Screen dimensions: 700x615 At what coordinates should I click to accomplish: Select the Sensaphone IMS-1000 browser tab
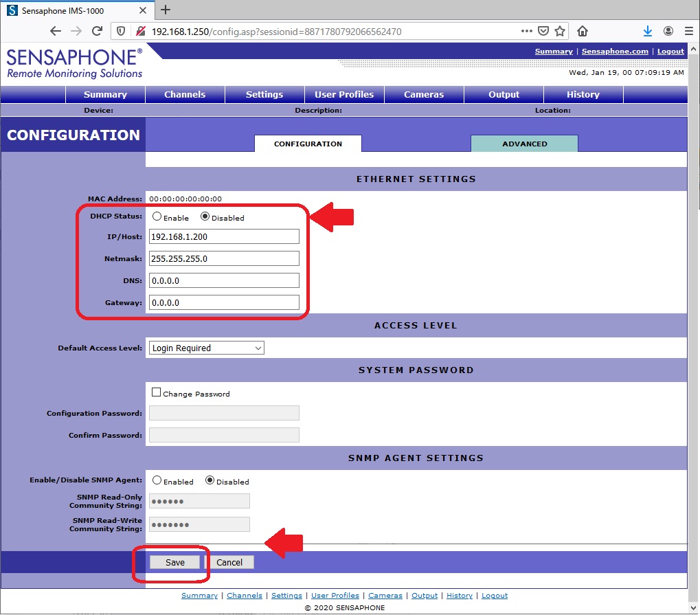pyautogui.click(x=77, y=10)
